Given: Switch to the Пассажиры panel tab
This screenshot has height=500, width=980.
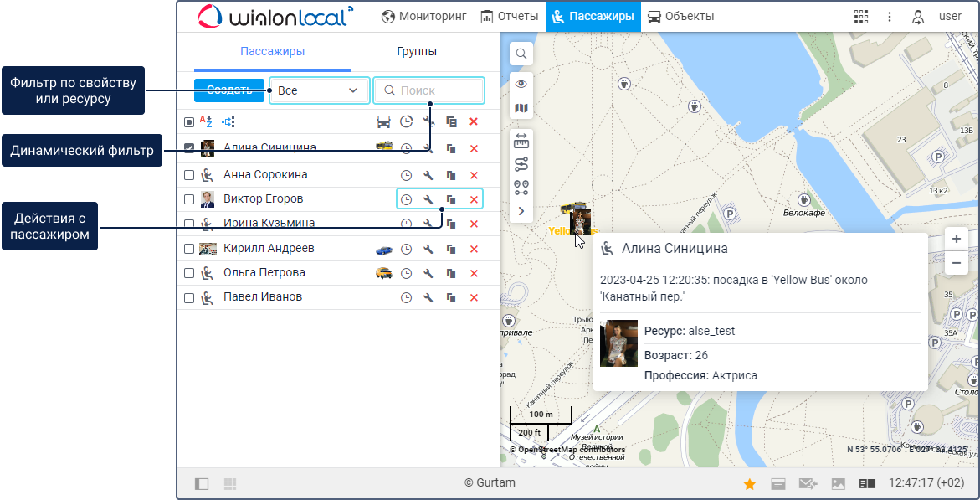Looking at the screenshot, I should pyautogui.click(x=273, y=51).
